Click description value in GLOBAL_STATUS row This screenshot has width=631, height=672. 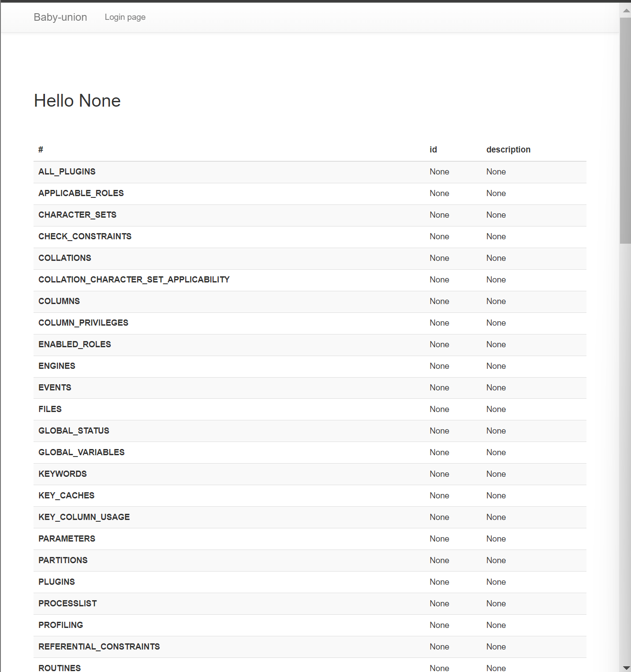coord(496,431)
